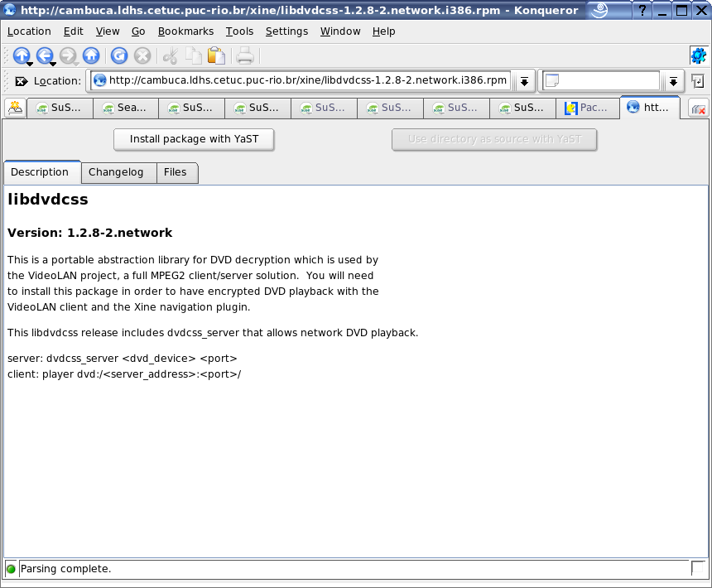Click the 'Location:' label

(x=57, y=81)
